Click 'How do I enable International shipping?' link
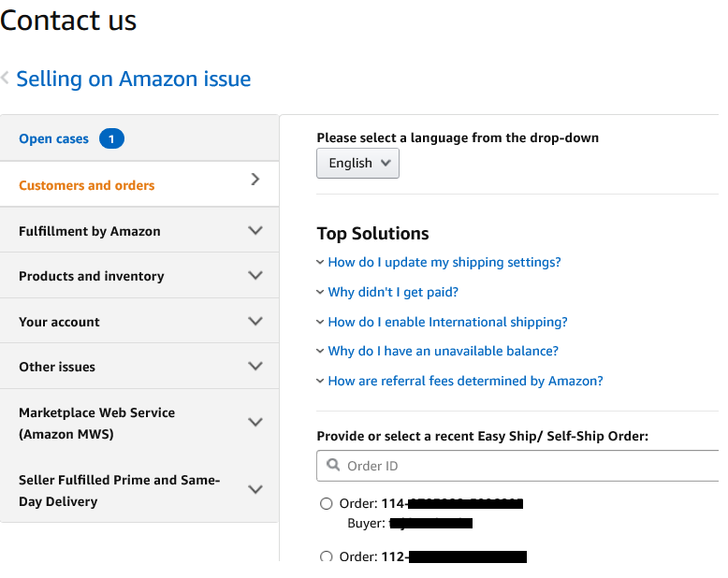 click(x=447, y=322)
